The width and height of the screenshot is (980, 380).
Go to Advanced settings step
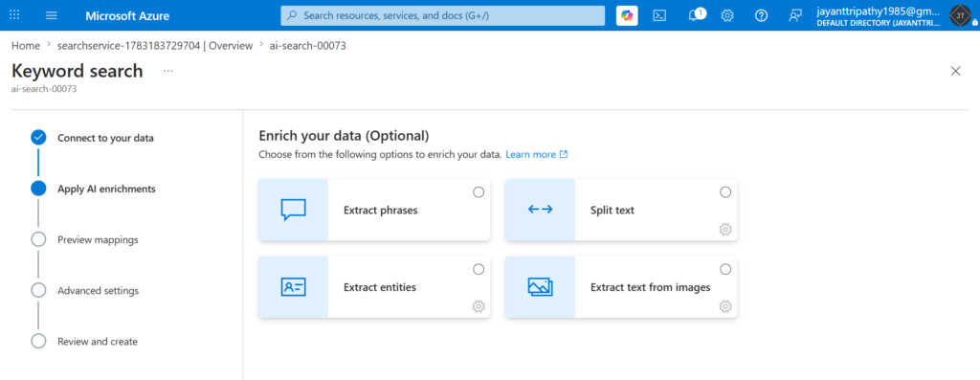99,291
